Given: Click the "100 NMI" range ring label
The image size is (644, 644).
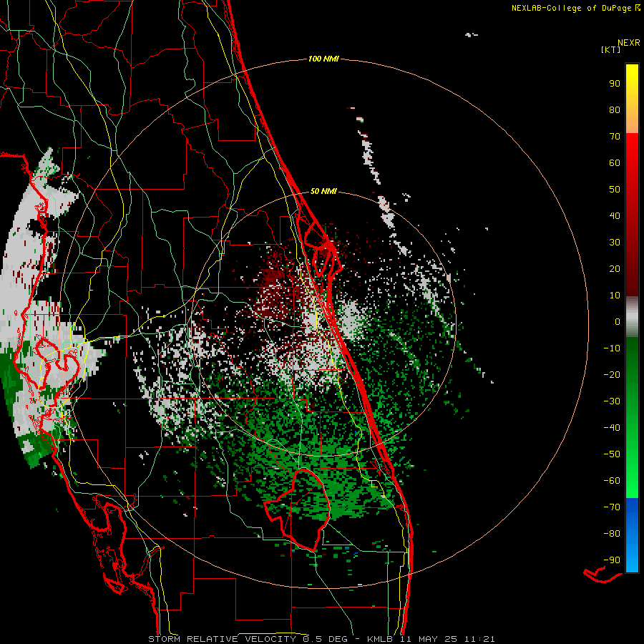Looking at the screenshot, I should [323, 59].
